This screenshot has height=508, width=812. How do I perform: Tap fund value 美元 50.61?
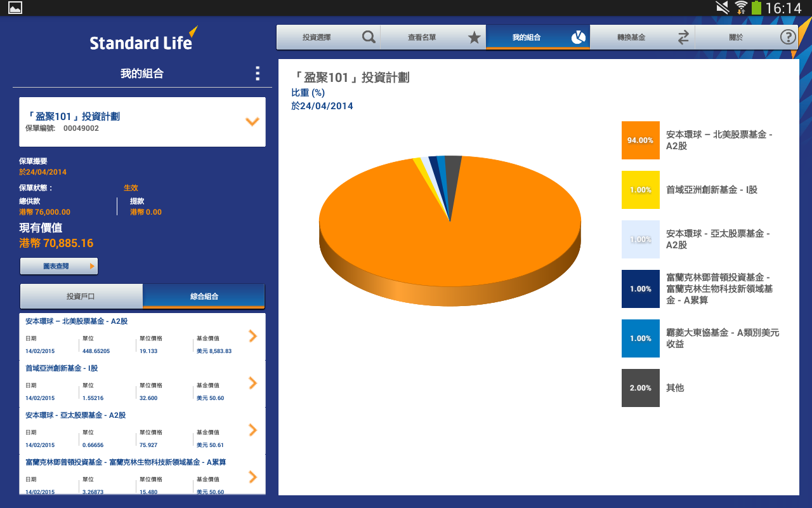tap(210, 445)
